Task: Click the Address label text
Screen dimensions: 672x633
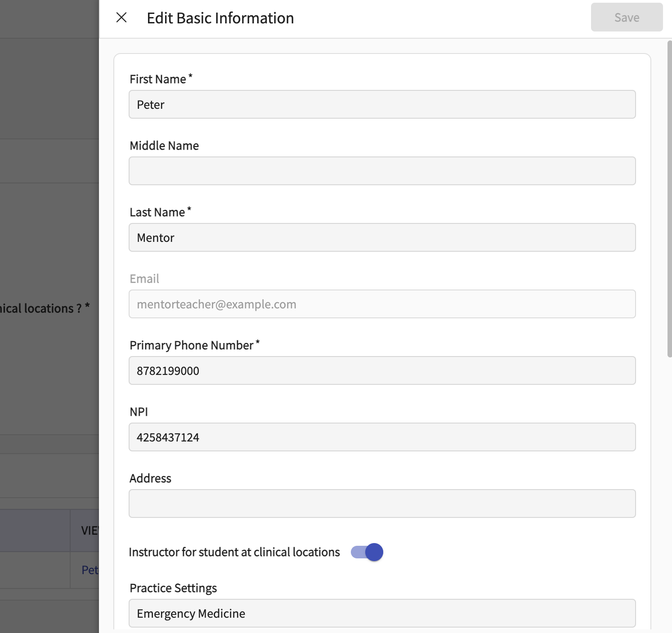Action: point(150,478)
